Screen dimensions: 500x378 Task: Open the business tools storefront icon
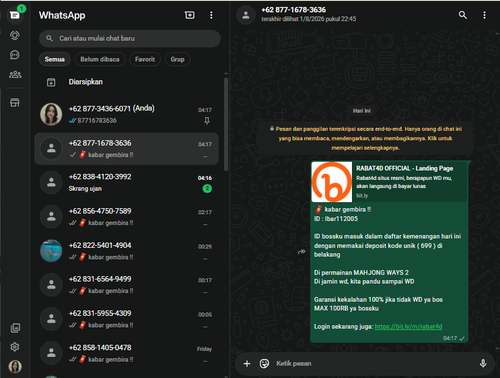(x=15, y=103)
